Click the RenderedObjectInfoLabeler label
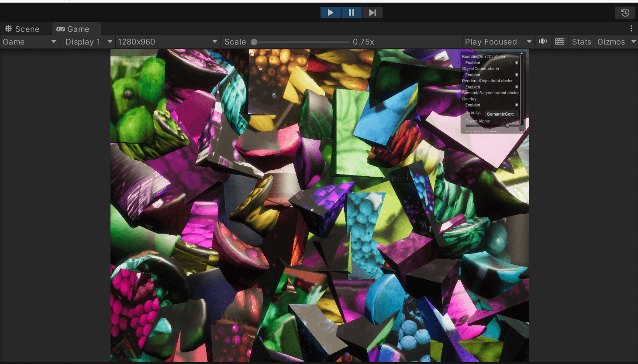The image size is (638, 364). [487, 81]
